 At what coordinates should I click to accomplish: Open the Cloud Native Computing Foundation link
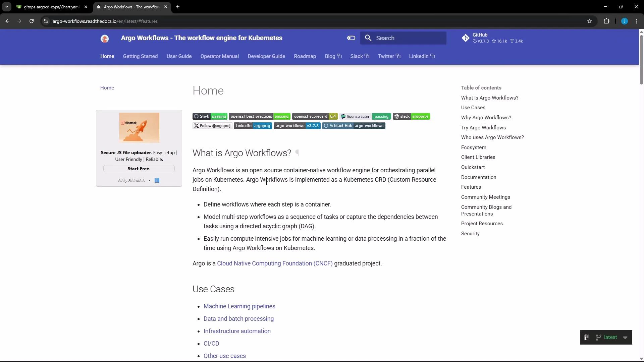coord(275,263)
